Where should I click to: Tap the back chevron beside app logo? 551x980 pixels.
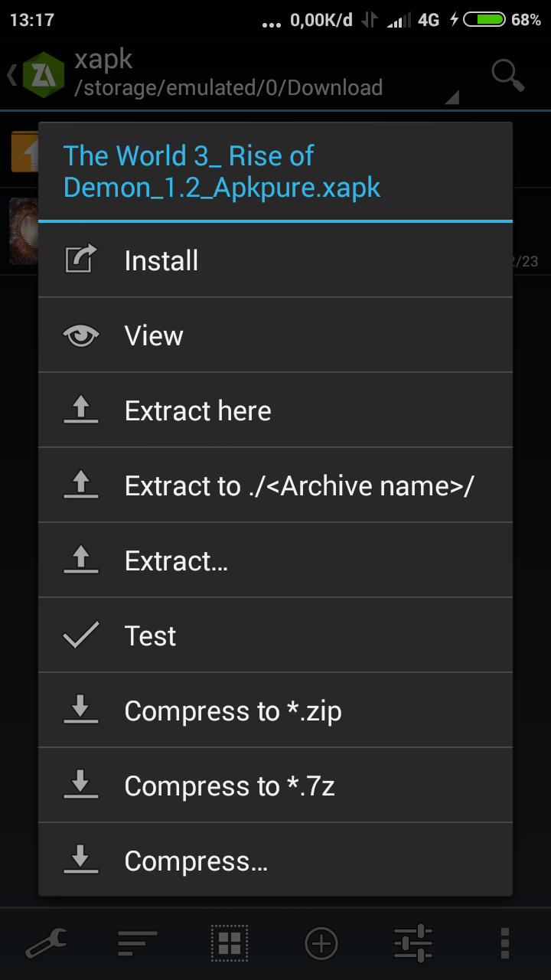[x=12, y=74]
